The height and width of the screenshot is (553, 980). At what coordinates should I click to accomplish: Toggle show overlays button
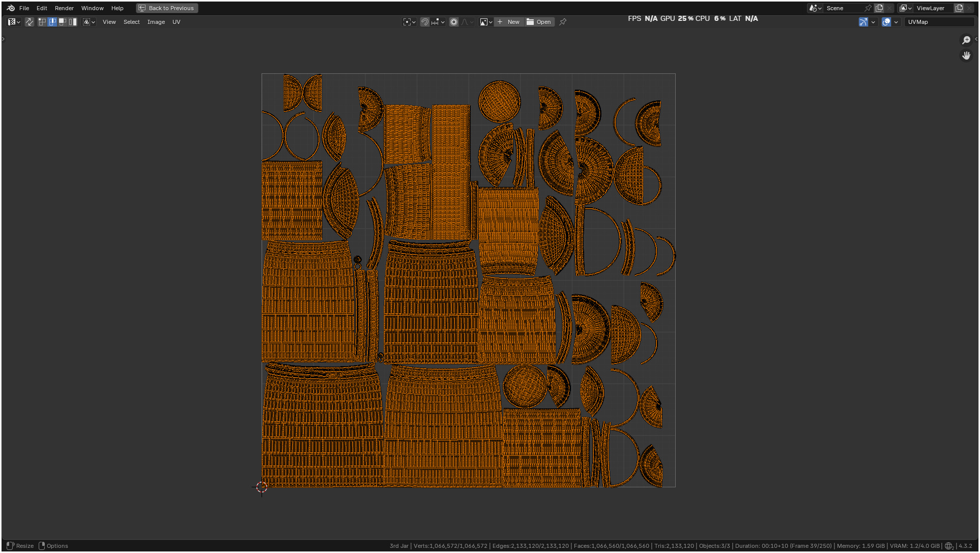(886, 22)
